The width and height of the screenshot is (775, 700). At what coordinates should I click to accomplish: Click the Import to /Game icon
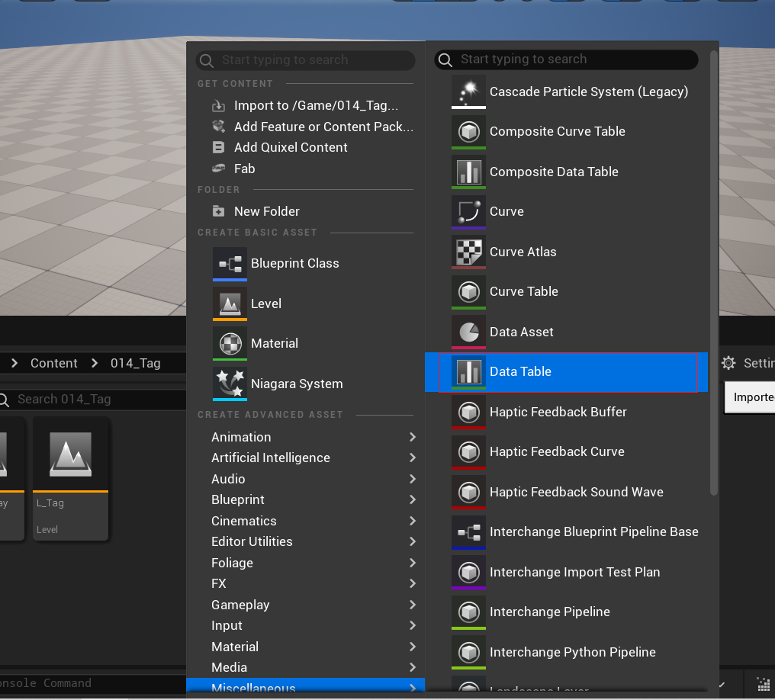point(218,106)
